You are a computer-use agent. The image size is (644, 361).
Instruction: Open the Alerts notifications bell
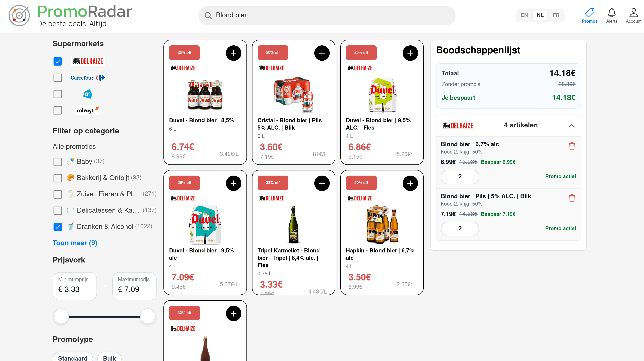(611, 15)
